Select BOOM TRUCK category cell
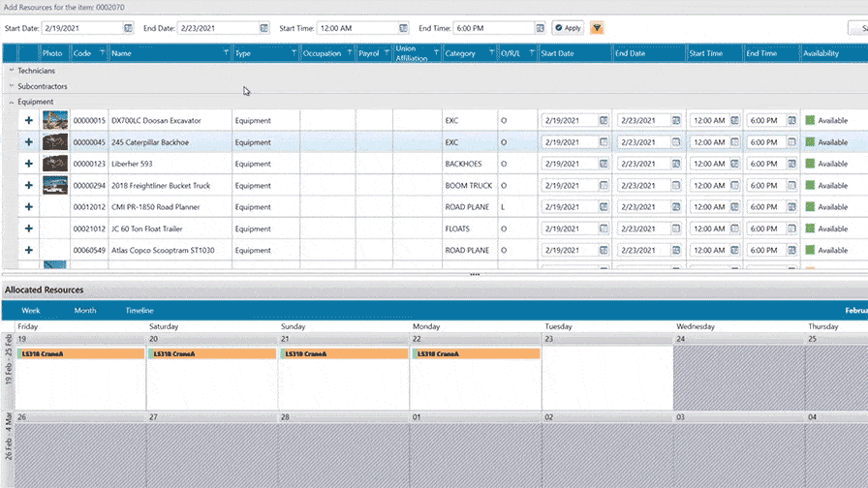The width and height of the screenshot is (868, 488). (x=469, y=185)
